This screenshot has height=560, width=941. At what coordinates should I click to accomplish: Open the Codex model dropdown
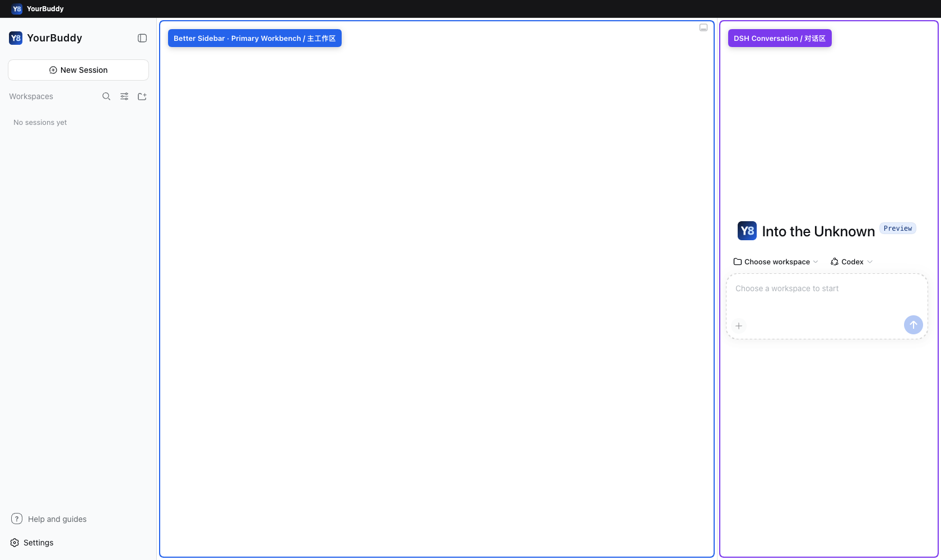point(851,262)
